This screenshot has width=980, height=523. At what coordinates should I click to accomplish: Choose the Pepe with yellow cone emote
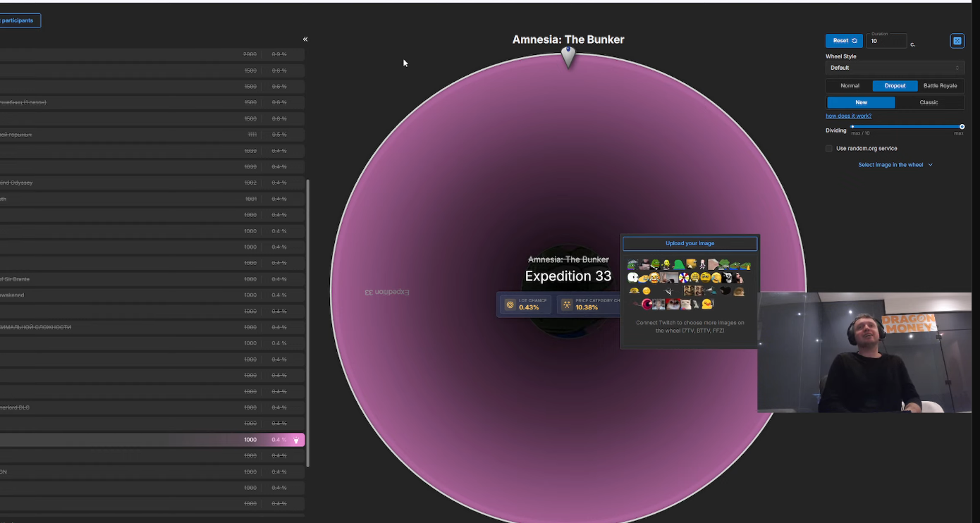pos(745,266)
